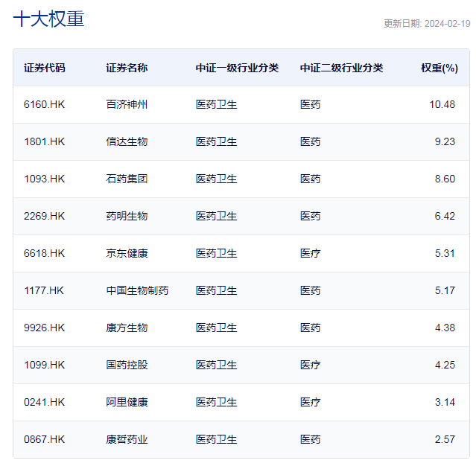The height and width of the screenshot is (466, 476).
Task: Click weight value 4.38
Action: 445,328
